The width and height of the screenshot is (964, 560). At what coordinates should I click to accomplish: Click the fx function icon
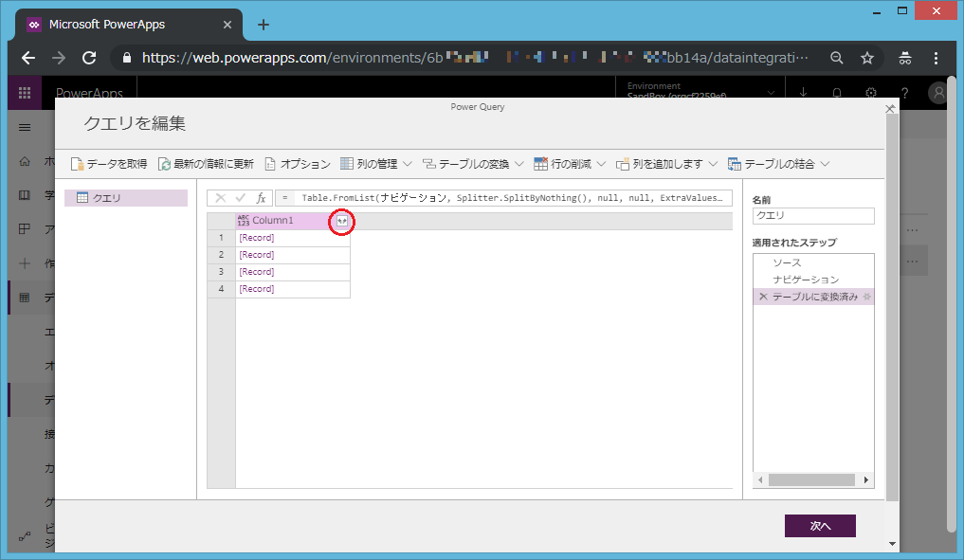pyautogui.click(x=261, y=198)
